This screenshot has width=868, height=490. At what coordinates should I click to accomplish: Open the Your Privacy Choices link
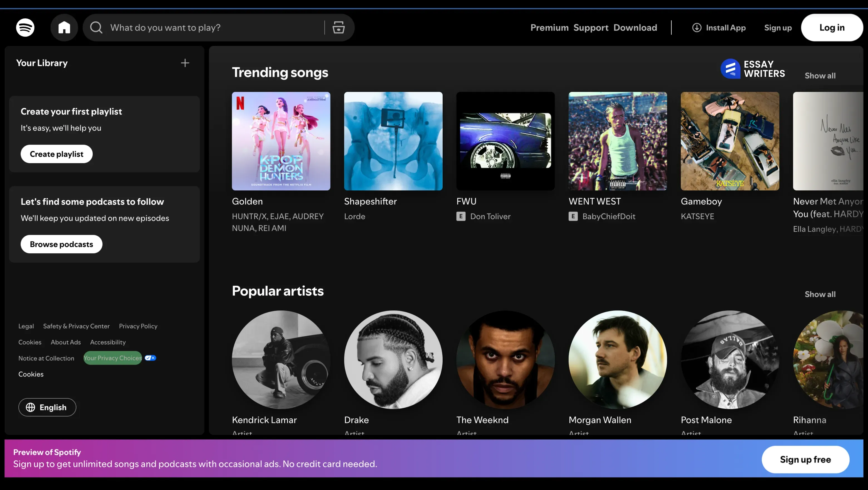tap(113, 358)
